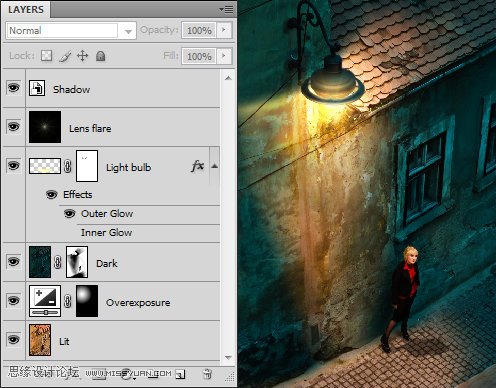Click the link icon on Light bulb layer

(x=68, y=166)
